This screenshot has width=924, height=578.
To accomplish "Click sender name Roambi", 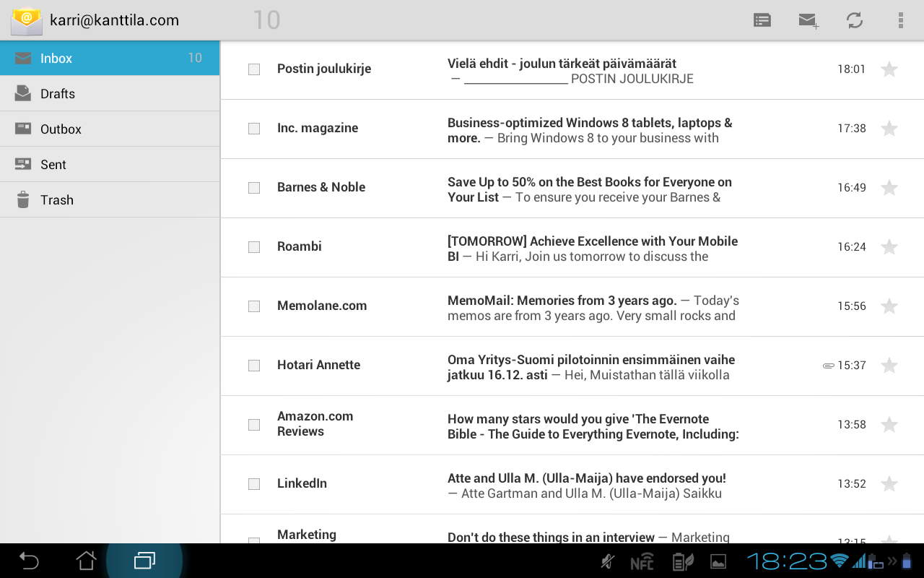I will tap(300, 246).
